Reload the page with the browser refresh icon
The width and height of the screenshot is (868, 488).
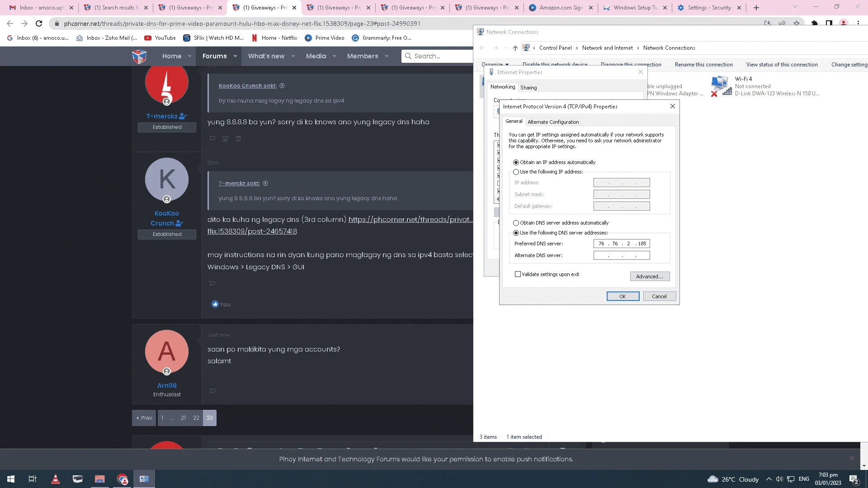coord(39,23)
